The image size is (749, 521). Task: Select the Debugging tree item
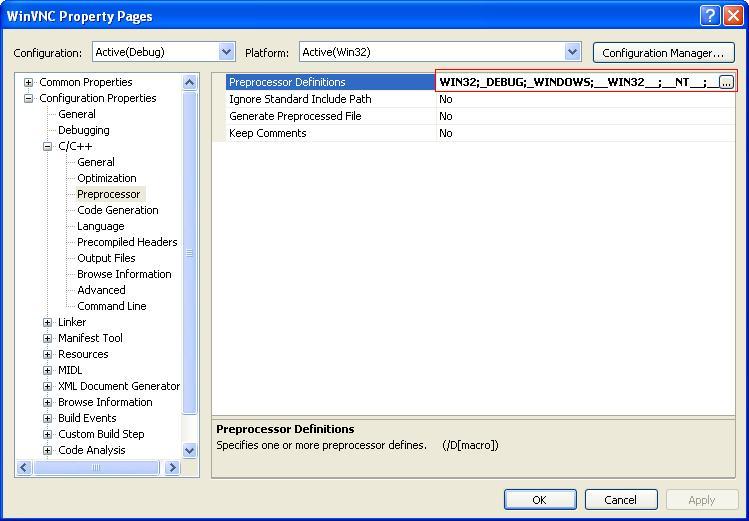(84, 130)
